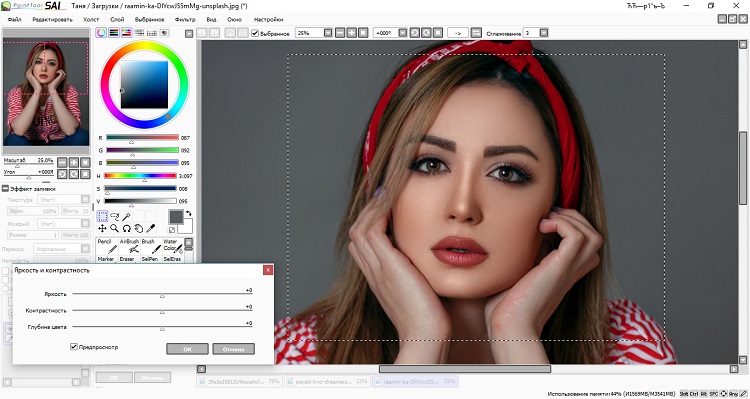Image resolution: width=750 pixels, height=399 pixels.
Task: Click the transparent color toggle under swatch
Action: (x=172, y=230)
